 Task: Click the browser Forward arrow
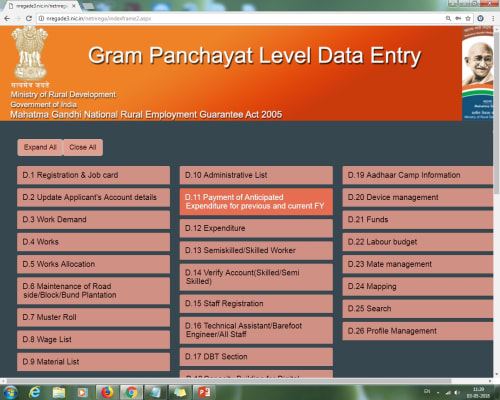[18, 18]
